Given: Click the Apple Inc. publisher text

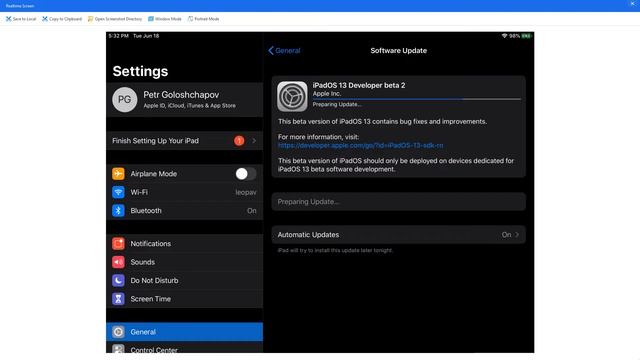Looking at the screenshot, I should click(x=327, y=93).
